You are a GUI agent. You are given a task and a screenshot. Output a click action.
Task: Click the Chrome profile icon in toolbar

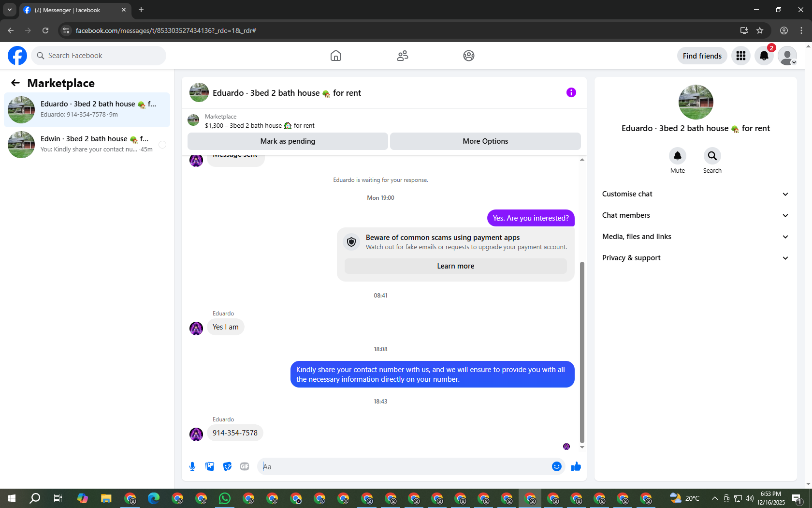pos(784,30)
